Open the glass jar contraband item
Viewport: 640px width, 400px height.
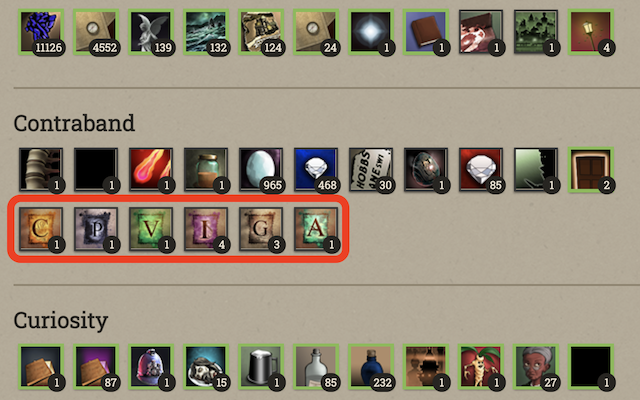coord(206,169)
